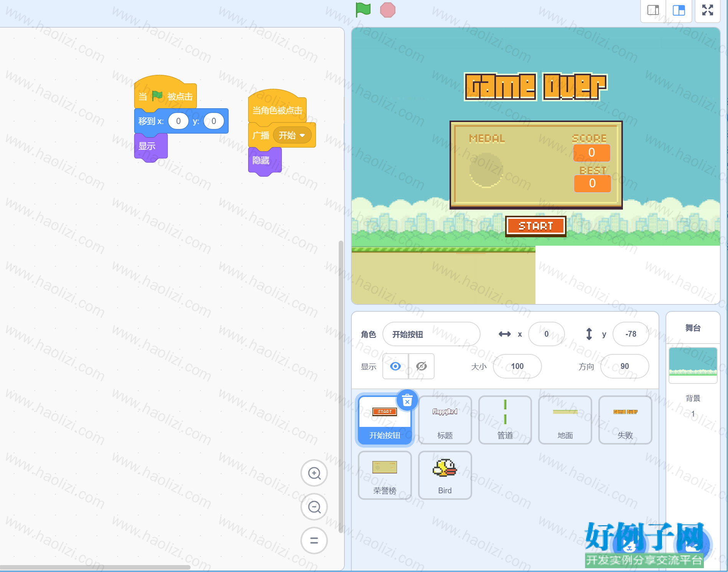Click the 大小 size field showing 100

(x=517, y=366)
